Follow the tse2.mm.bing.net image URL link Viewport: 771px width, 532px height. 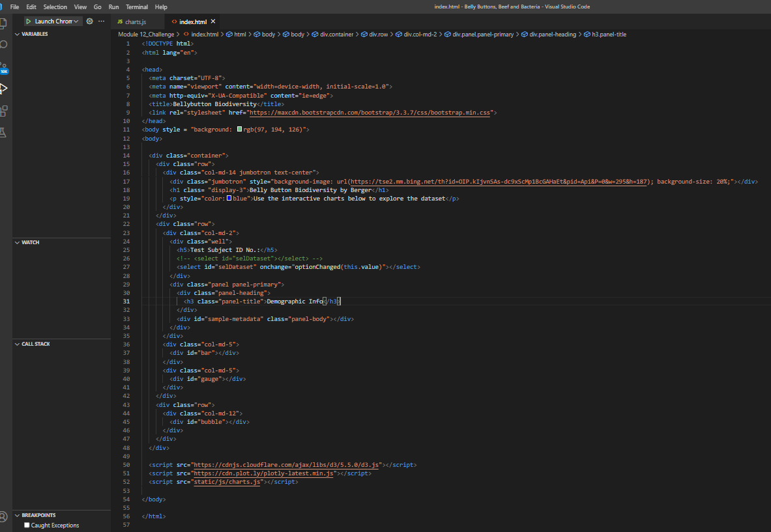tap(499, 181)
